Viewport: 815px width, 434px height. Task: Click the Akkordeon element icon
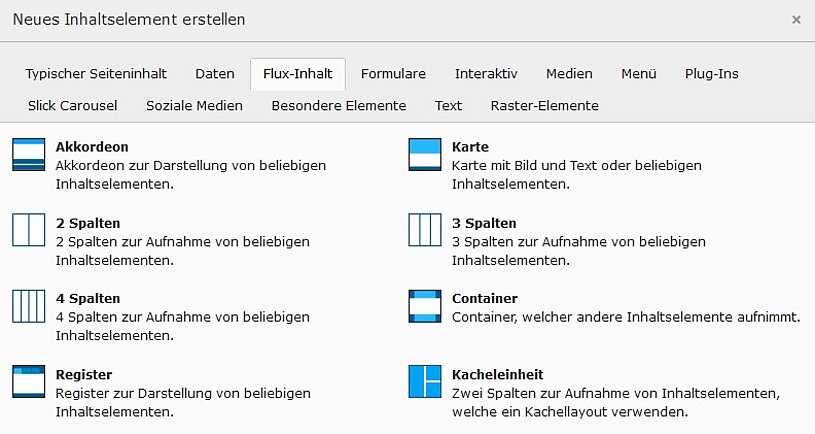point(29,155)
